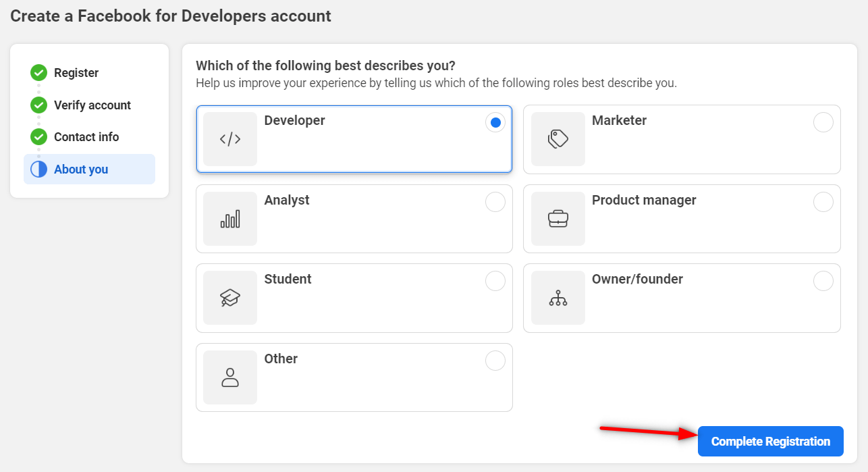Click the Other person silhouette icon
The image size is (868, 472).
[230, 377]
